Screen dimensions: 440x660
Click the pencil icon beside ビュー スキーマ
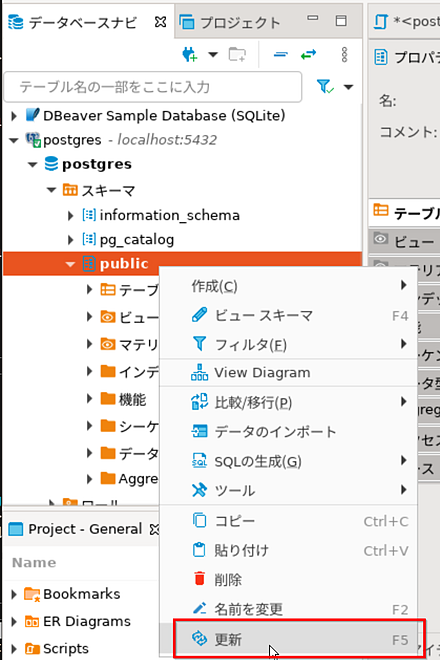pyautogui.click(x=199, y=315)
